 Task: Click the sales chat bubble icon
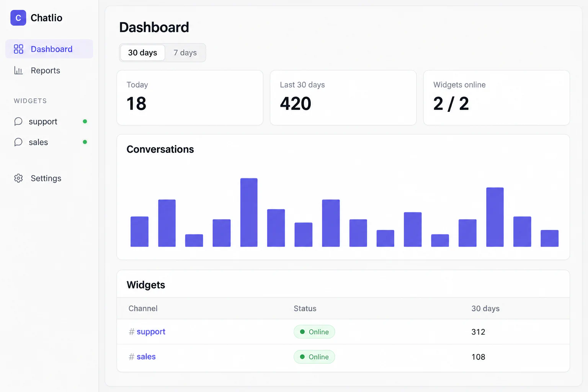tap(18, 142)
